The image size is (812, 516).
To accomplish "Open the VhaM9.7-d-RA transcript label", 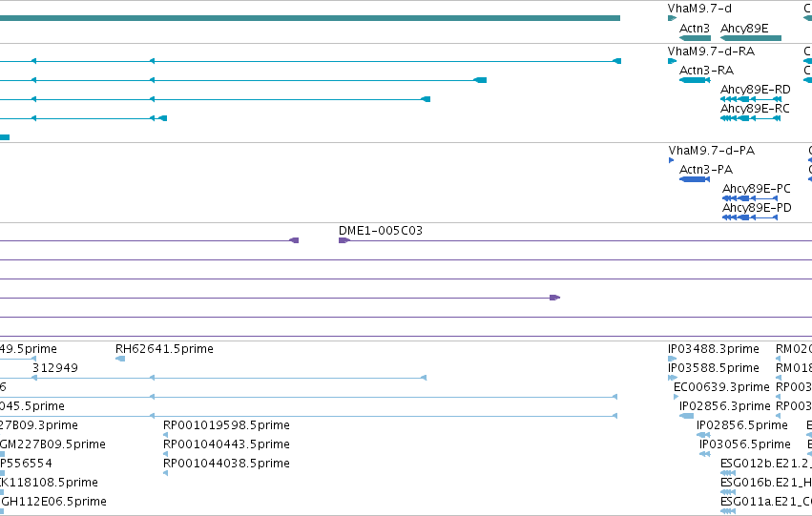I will (x=711, y=52).
